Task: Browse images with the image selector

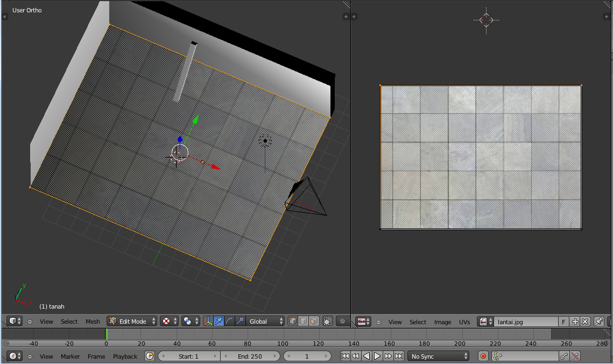Action: coord(485,322)
